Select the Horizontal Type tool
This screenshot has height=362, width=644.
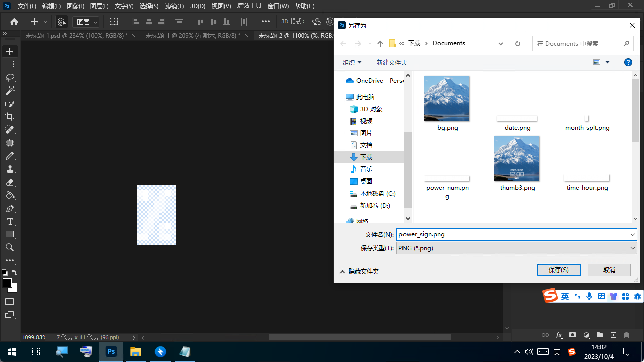pyautogui.click(x=10, y=221)
